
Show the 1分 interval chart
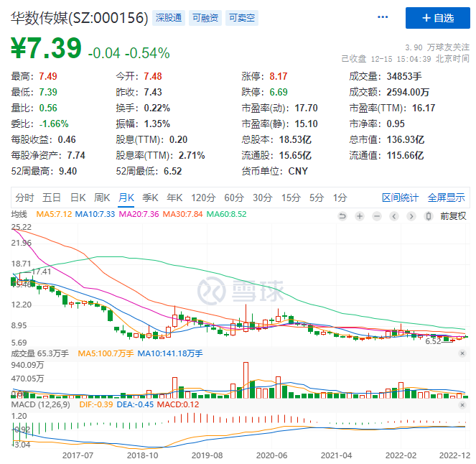[x=340, y=198]
